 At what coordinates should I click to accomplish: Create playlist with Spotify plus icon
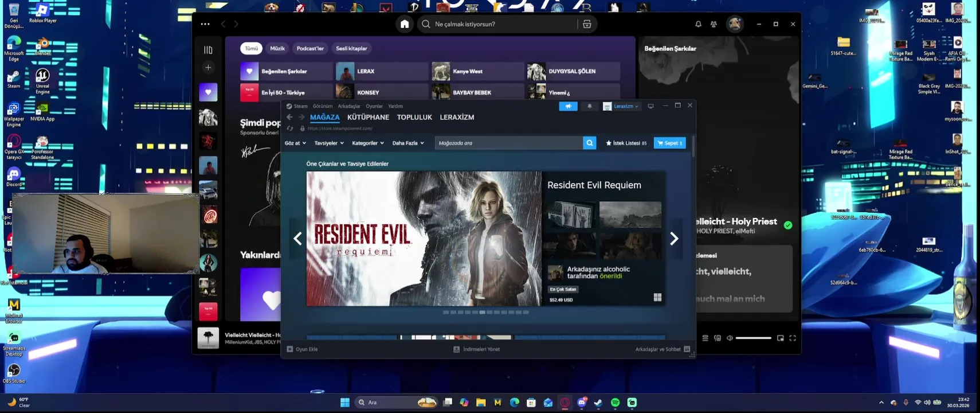208,68
